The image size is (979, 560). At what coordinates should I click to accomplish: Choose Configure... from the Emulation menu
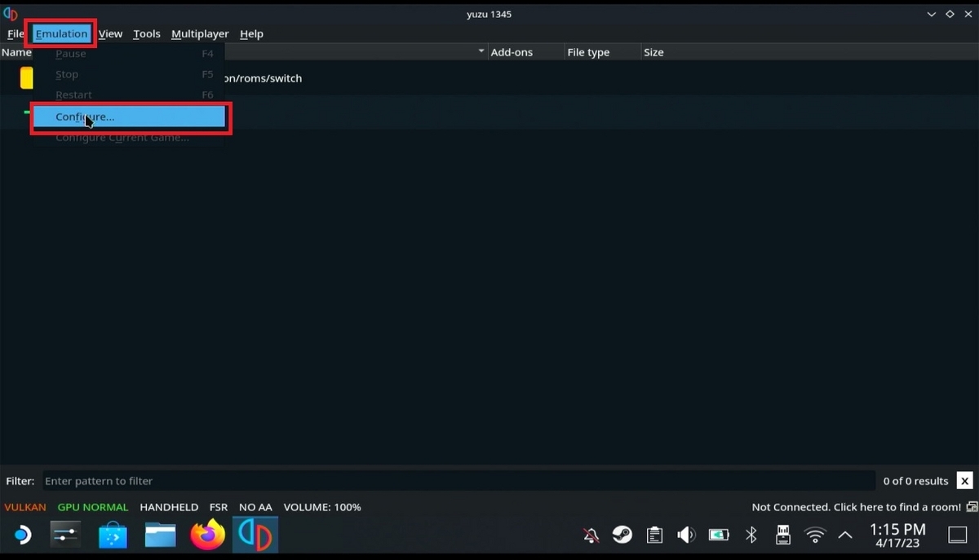[129, 117]
